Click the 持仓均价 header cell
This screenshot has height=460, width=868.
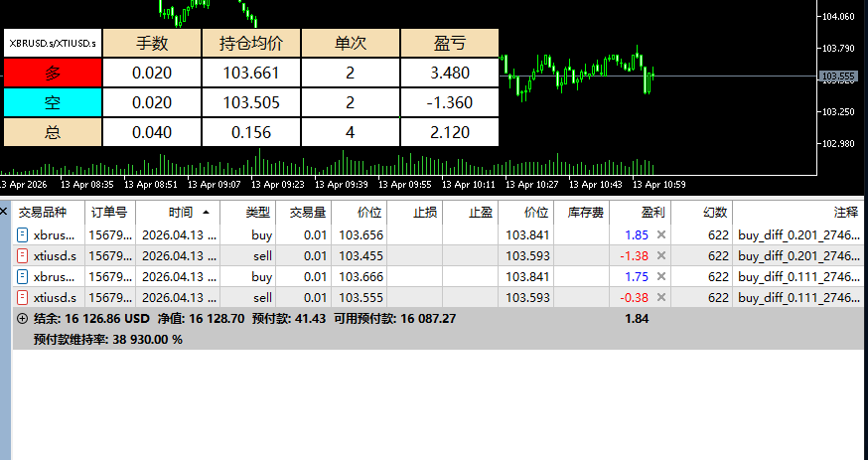point(251,43)
